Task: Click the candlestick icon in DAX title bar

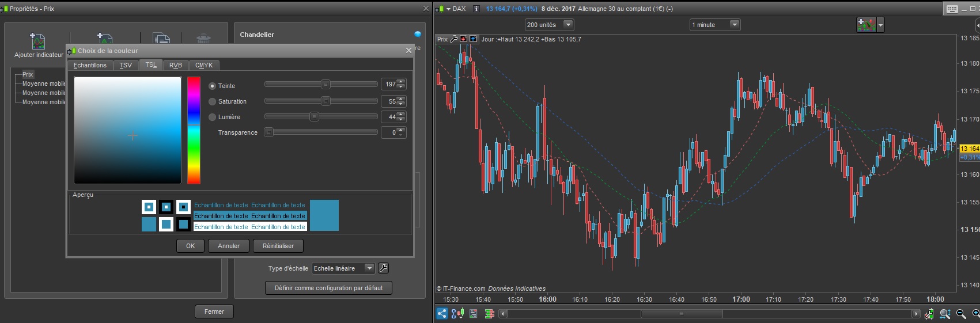Action: 440,9
